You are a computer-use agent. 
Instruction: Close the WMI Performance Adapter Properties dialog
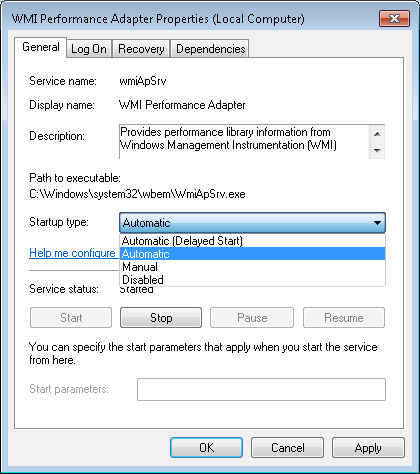[x=394, y=18]
